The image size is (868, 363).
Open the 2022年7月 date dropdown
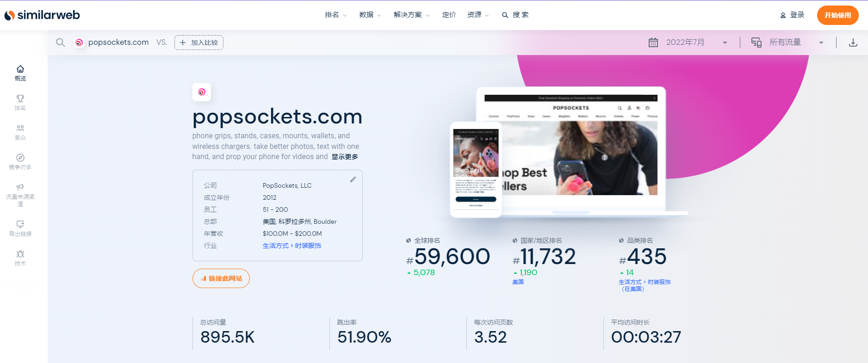tap(697, 43)
